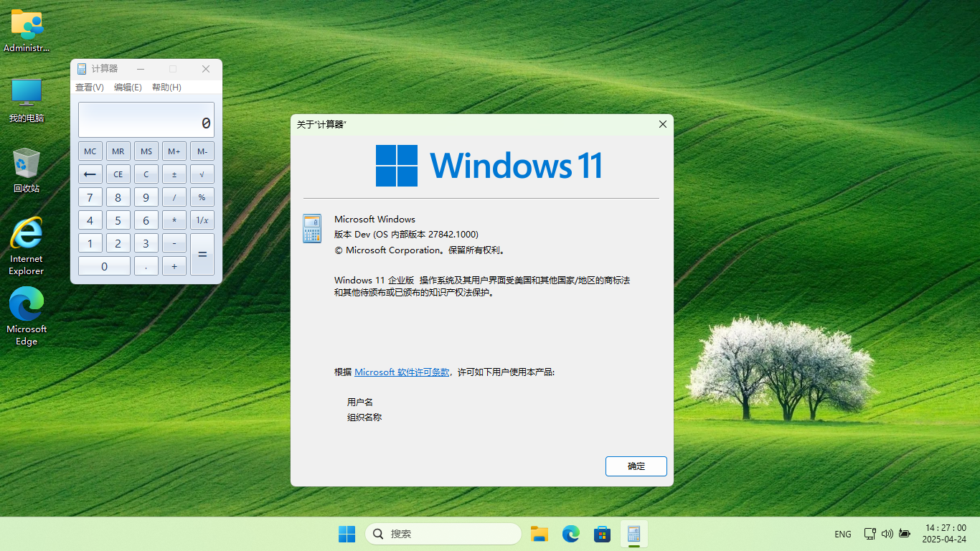Image resolution: width=980 pixels, height=551 pixels.
Task: Open the Microsoft 软件许可条款 link
Action: click(402, 372)
